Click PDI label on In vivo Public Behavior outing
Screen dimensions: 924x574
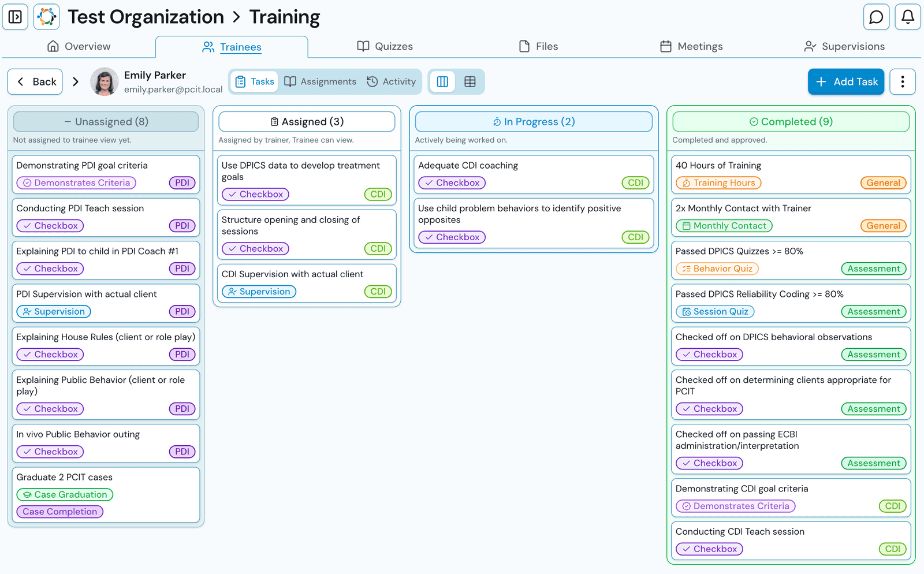(182, 452)
